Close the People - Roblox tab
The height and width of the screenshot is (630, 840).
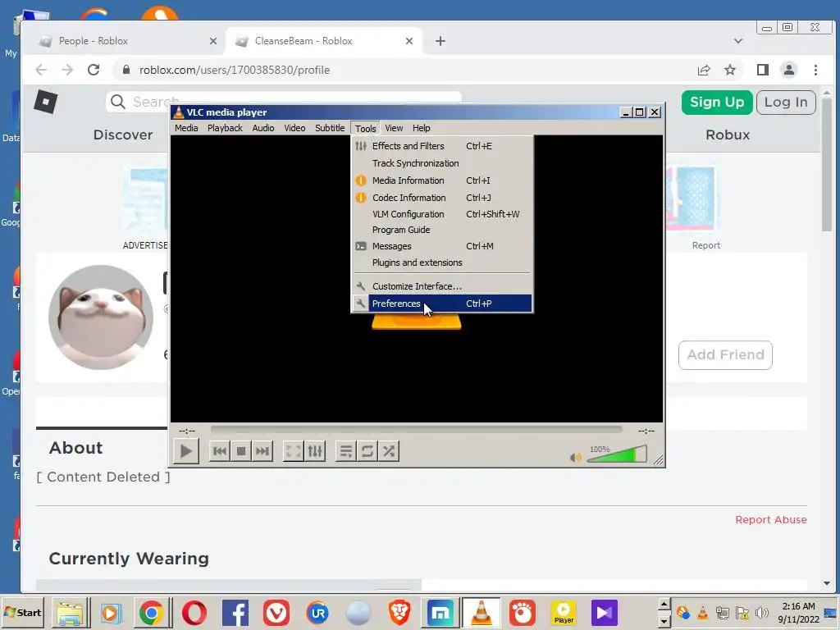point(213,41)
